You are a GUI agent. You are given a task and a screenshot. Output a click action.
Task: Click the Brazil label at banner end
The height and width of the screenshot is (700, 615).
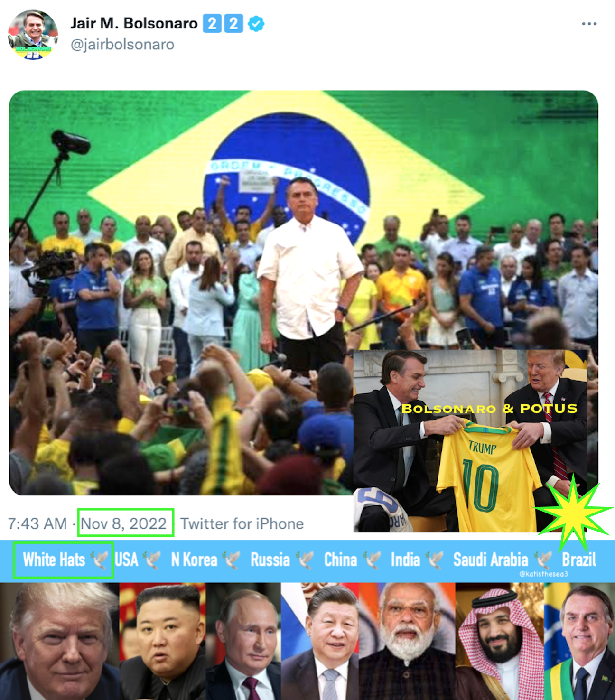(x=579, y=560)
